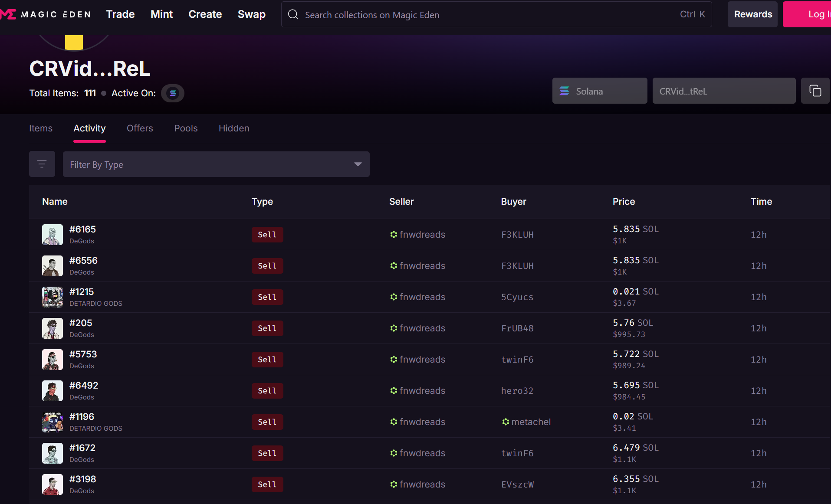Click the Solana chain icon next to Active On

coord(173,93)
